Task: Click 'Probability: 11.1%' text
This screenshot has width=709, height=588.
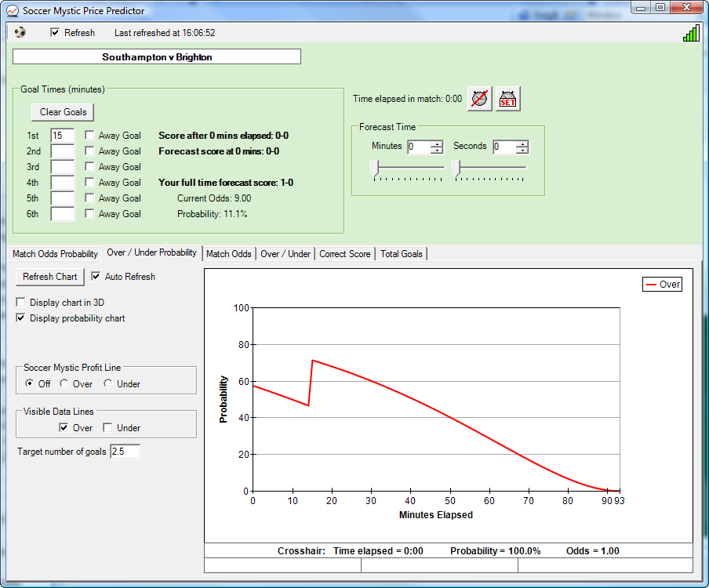Action: [x=212, y=214]
